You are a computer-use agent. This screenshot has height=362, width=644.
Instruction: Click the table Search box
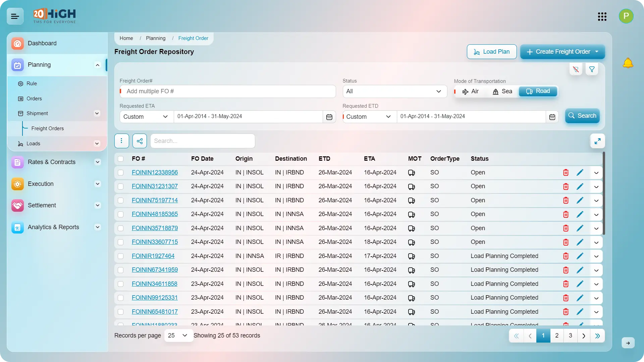[203, 141]
